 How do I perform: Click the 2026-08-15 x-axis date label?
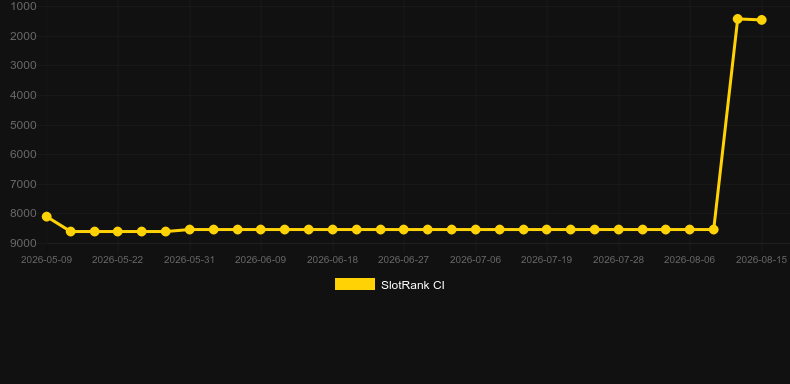762,260
